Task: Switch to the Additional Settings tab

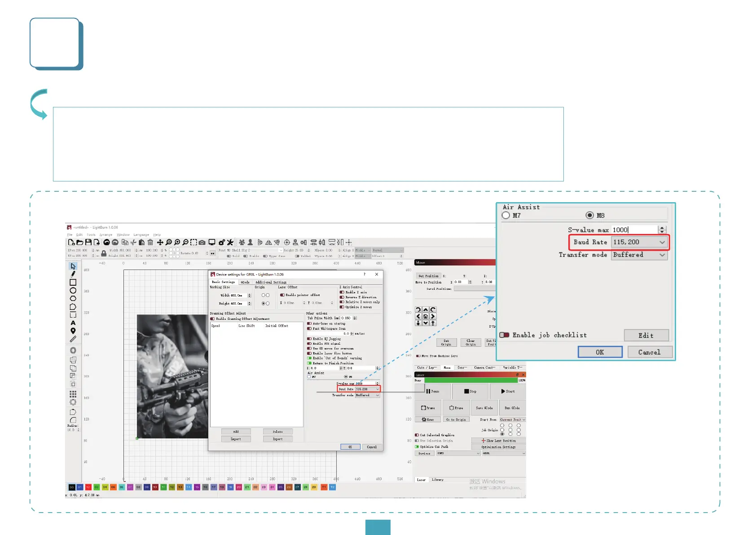Action: click(x=271, y=282)
